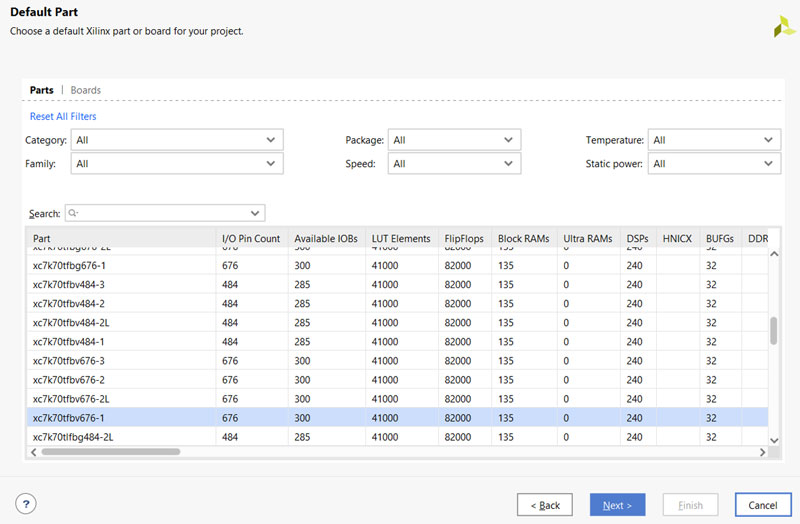Select part xc7k70tfbv484-2L row
Image resolution: width=800 pixels, height=524 pixels.
pos(120,322)
